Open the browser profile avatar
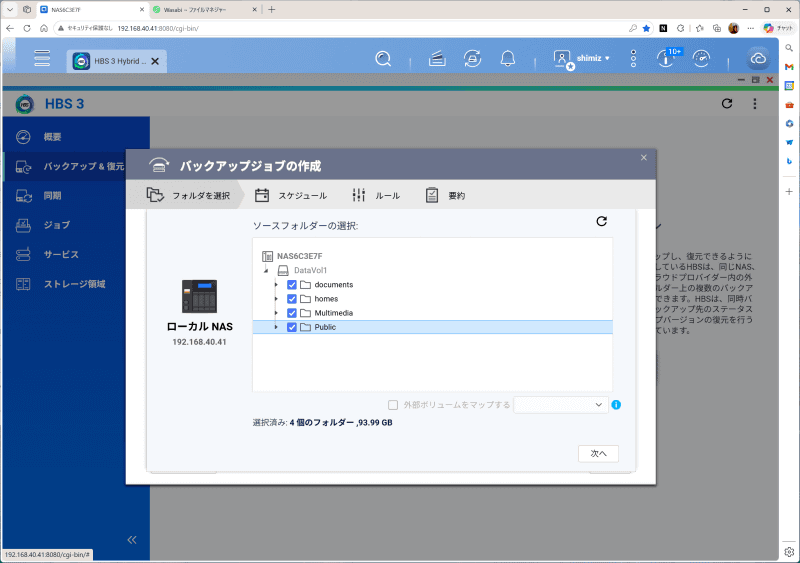Image resolution: width=800 pixels, height=563 pixels. (734, 29)
